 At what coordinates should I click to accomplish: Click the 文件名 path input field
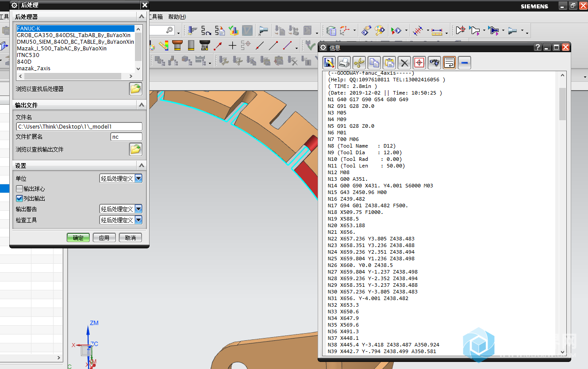79,126
